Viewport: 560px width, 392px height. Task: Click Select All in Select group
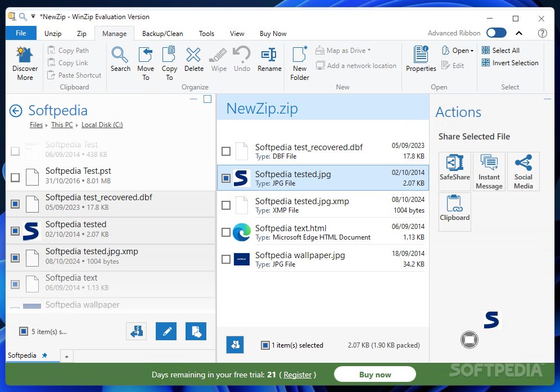pos(501,51)
